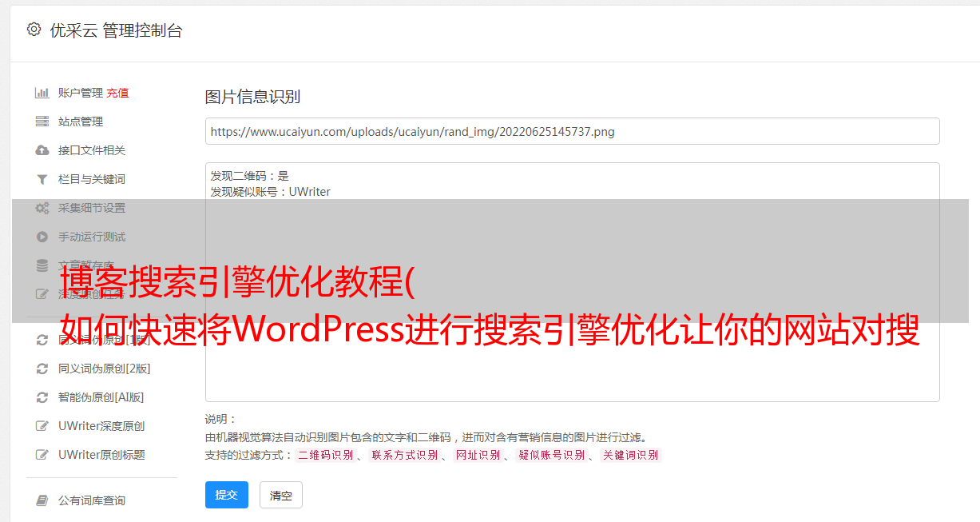
Task: Click the 疑似账号识别 filter tag
Action: [x=551, y=455]
